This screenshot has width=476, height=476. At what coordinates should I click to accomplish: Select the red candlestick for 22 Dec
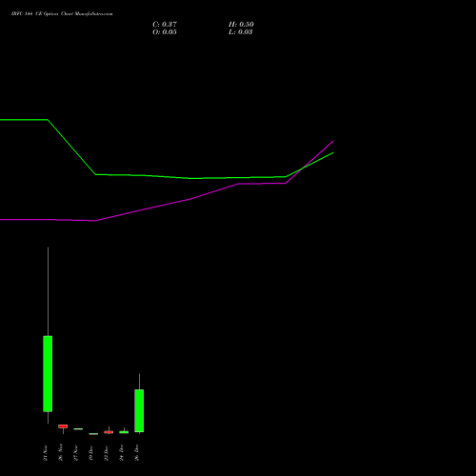tap(109, 432)
